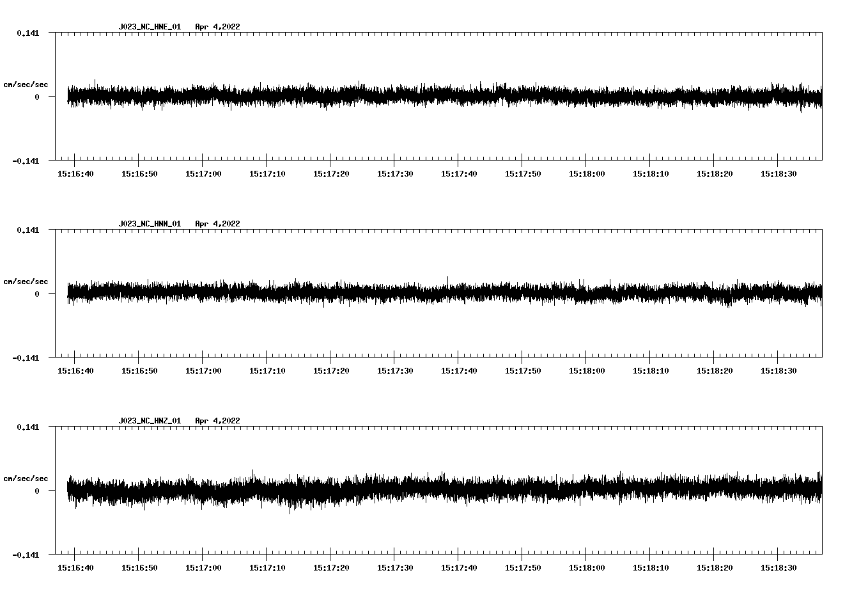This screenshot has width=868, height=591.
Task: Click the 15:17:10 time label on HNN plot
Action: pos(267,371)
